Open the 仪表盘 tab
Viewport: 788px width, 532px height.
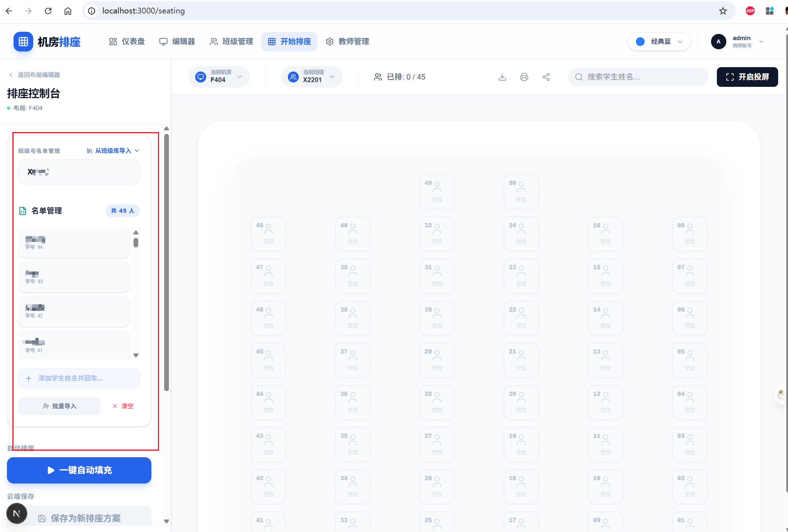(x=127, y=42)
